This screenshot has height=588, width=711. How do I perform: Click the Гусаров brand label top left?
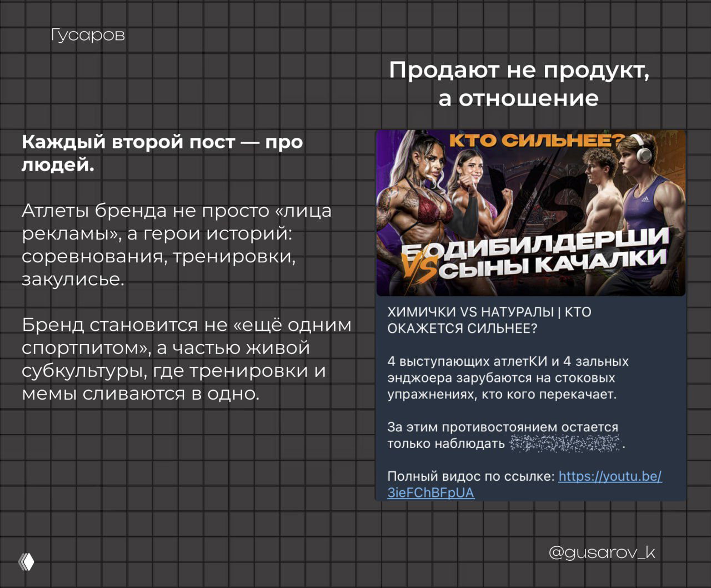(x=87, y=35)
